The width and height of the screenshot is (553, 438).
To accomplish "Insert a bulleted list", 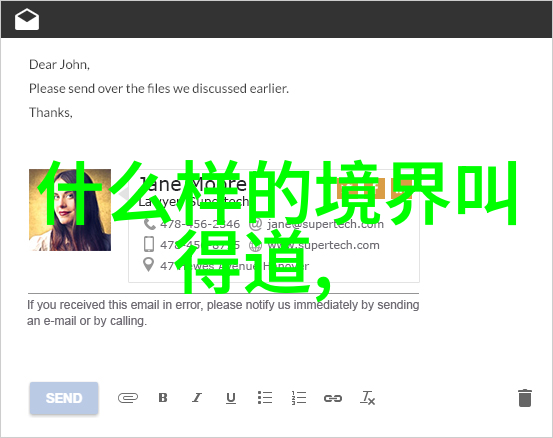I will [265, 398].
